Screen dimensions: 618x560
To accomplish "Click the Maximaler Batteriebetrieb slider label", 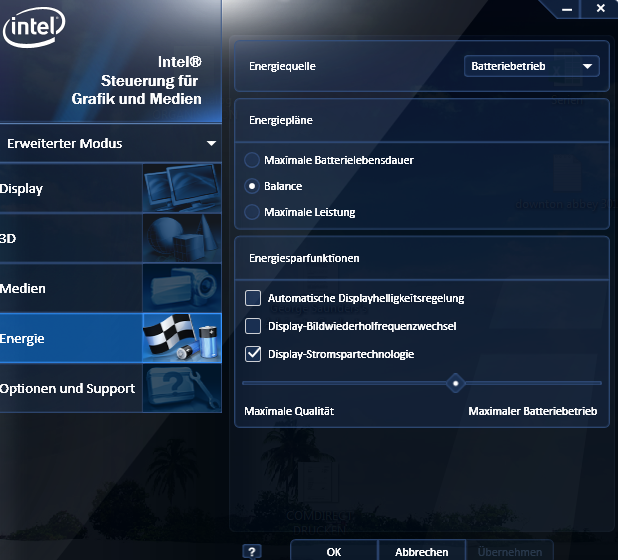I will 532,411.
